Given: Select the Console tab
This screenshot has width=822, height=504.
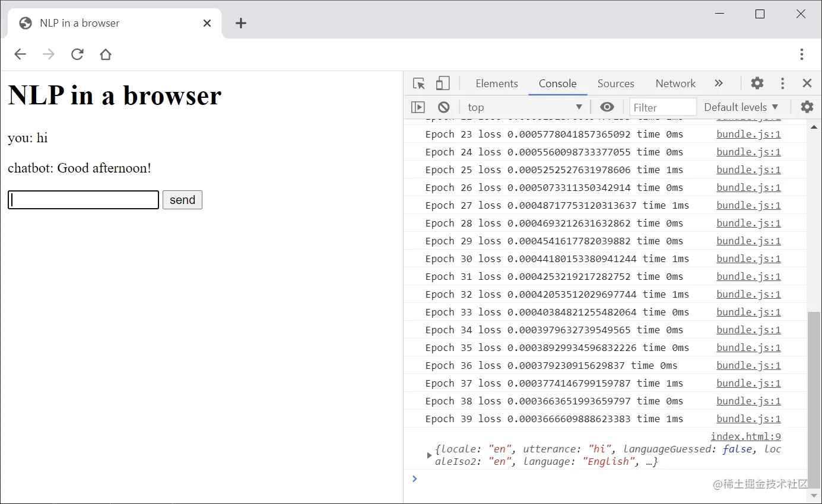Looking at the screenshot, I should pyautogui.click(x=558, y=84).
